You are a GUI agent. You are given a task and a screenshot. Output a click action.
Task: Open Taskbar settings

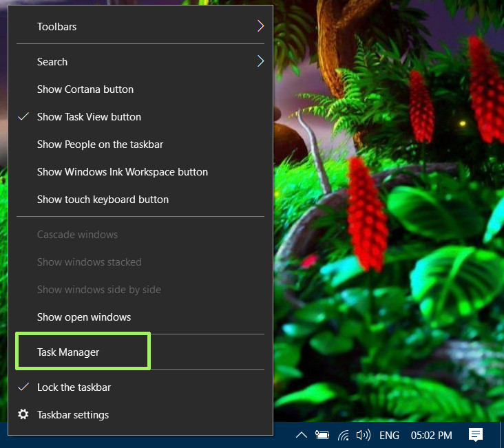tap(140, 414)
